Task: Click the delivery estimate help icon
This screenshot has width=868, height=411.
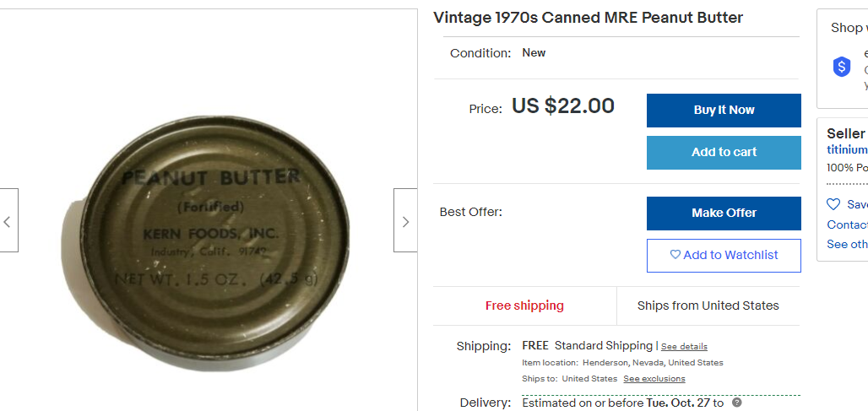Action: [x=737, y=403]
